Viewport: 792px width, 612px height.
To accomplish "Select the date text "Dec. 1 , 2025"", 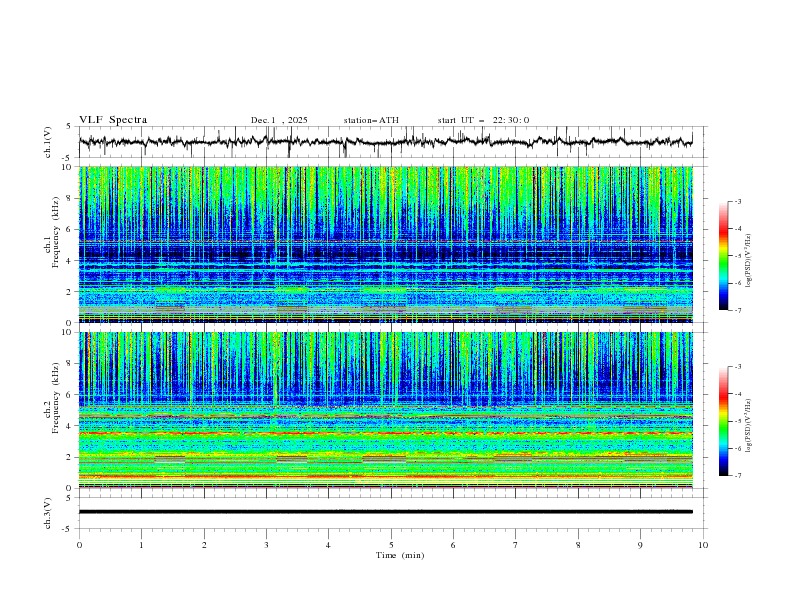I will coord(279,120).
